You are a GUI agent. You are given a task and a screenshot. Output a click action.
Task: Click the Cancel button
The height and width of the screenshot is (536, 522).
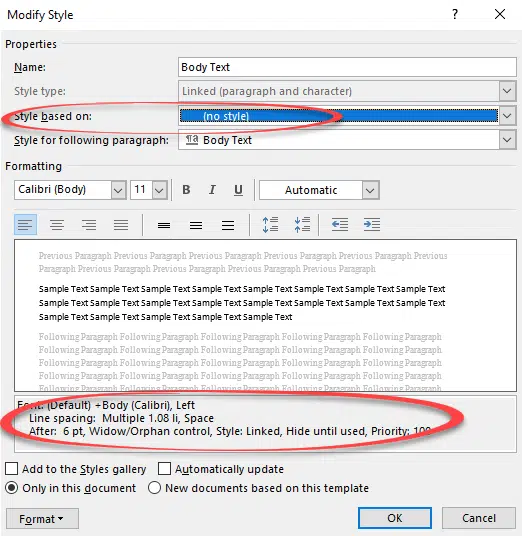(479, 518)
